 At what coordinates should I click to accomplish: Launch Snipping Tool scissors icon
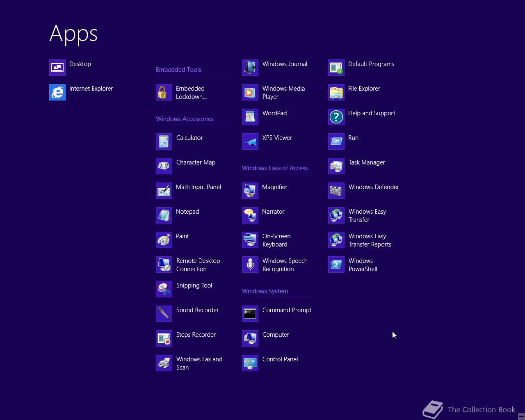click(164, 289)
